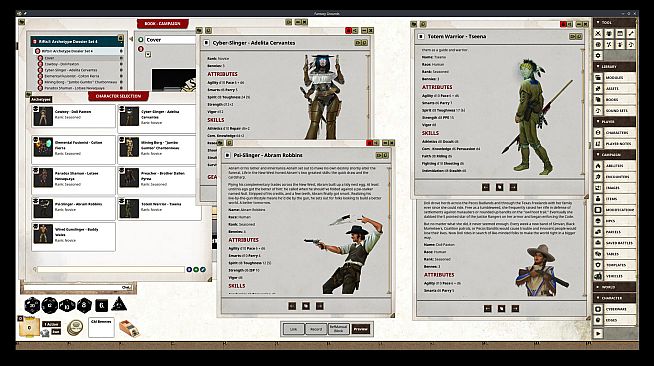
Task: Roll the d20 die
Action: click(x=32, y=306)
